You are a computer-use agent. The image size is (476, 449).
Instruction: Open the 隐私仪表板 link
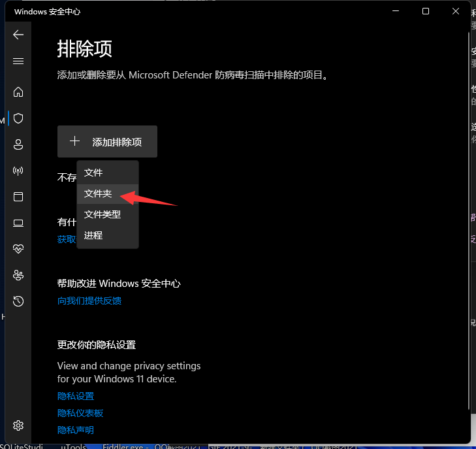(80, 413)
